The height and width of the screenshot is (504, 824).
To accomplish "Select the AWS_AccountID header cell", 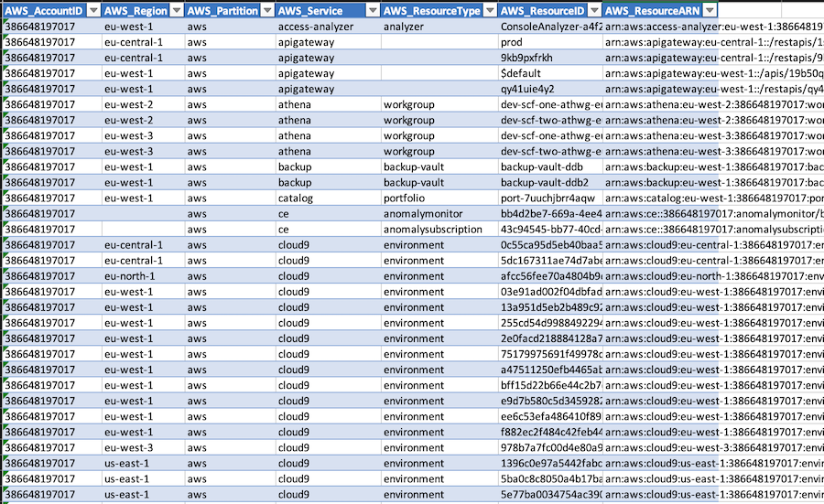I will 52,10.
